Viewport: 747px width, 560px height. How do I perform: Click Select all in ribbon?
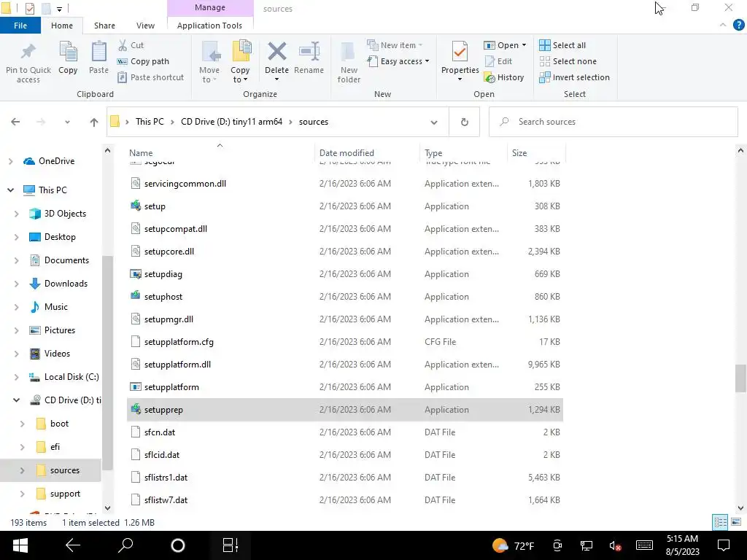[562, 45]
